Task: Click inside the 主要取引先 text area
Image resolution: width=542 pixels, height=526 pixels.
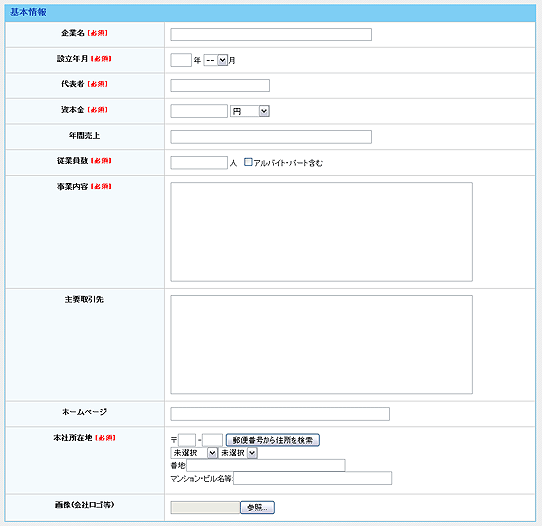Action: [321, 344]
